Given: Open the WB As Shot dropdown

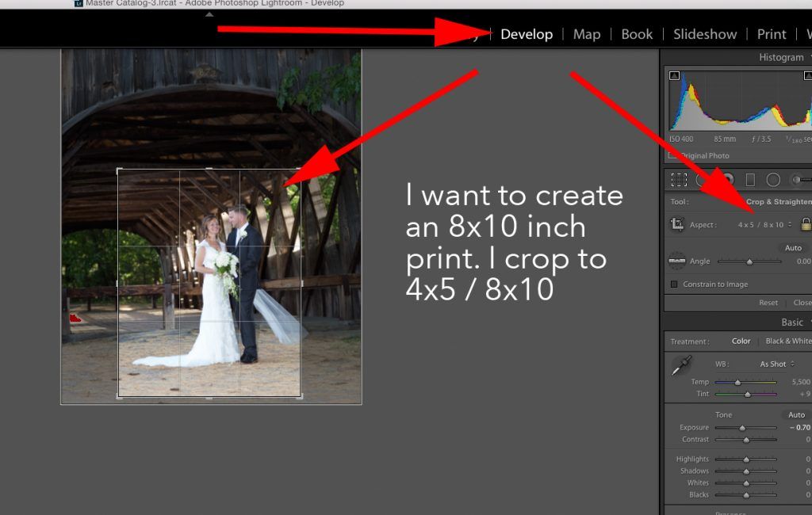Looking at the screenshot, I should pyautogui.click(x=776, y=364).
